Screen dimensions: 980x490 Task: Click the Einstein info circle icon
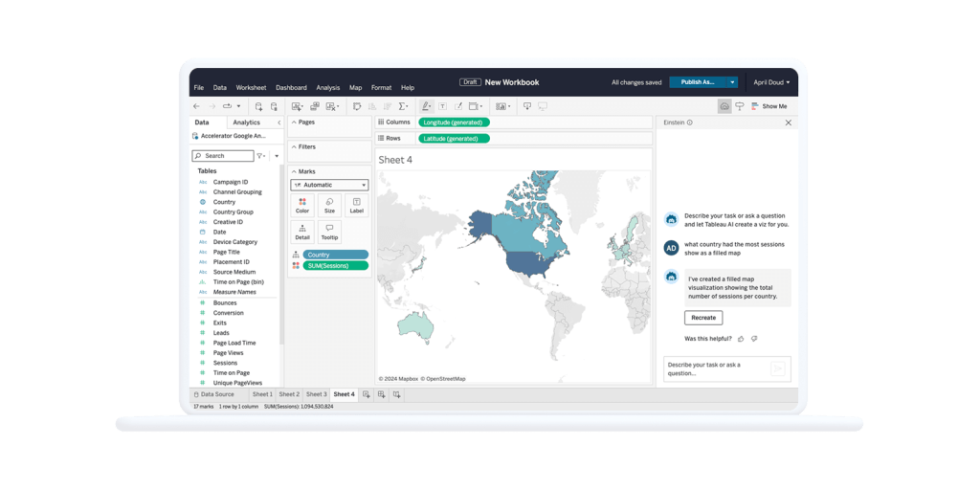tap(689, 123)
